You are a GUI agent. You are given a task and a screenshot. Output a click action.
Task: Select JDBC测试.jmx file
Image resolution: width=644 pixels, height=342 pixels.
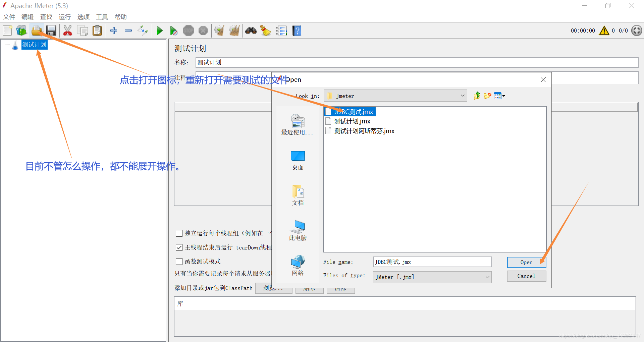click(x=350, y=112)
